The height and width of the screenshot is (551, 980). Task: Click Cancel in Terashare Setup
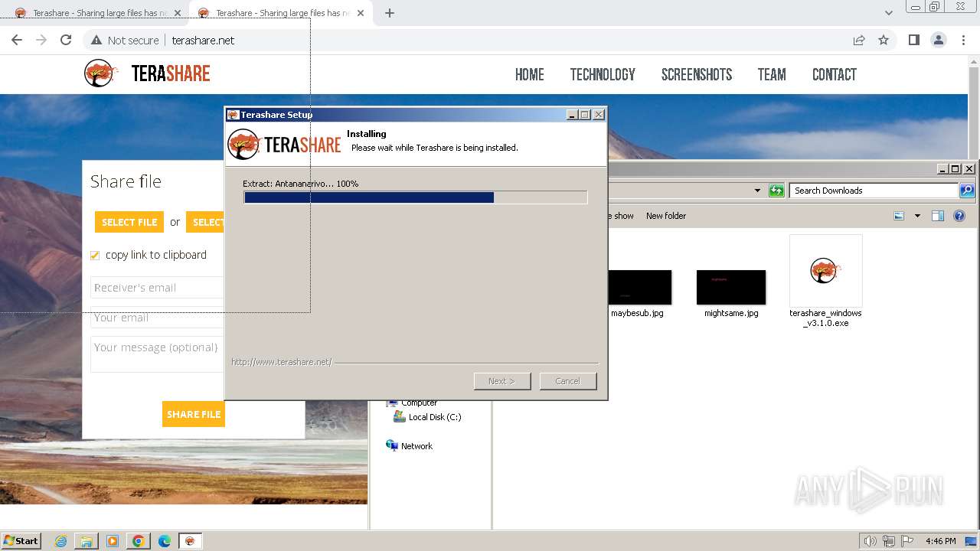point(567,381)
